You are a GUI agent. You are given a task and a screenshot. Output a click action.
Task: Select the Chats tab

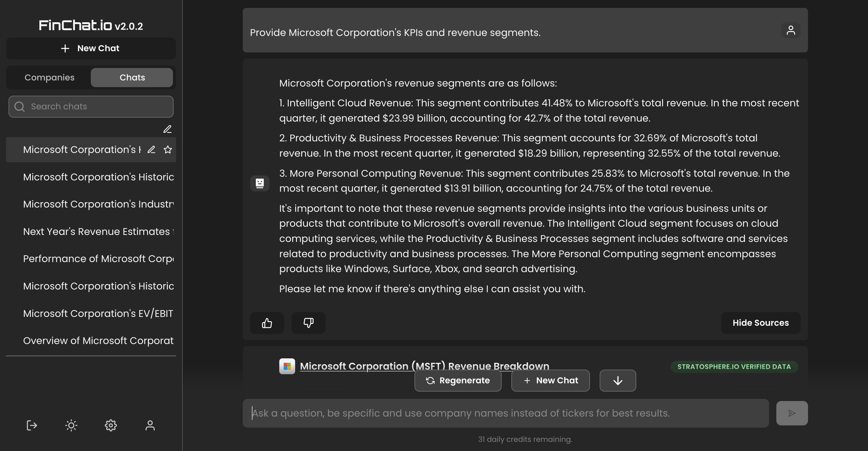132,77
